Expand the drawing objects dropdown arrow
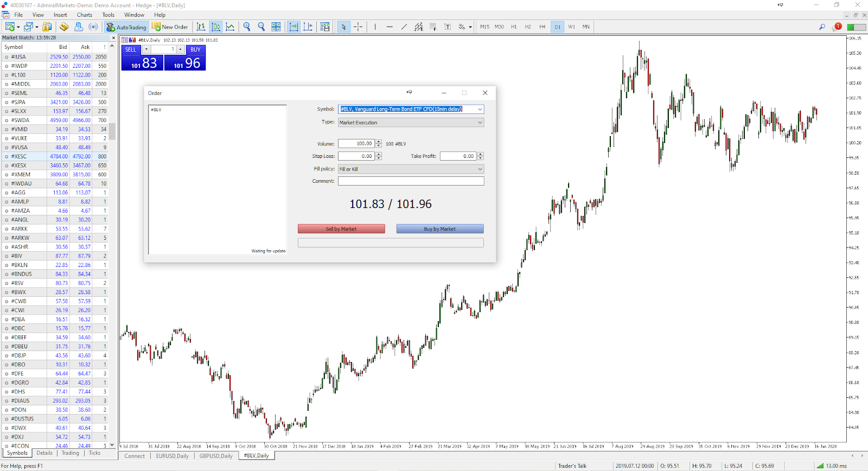The image size is (868, 471). pyautogui.click(x=470, y=27)
